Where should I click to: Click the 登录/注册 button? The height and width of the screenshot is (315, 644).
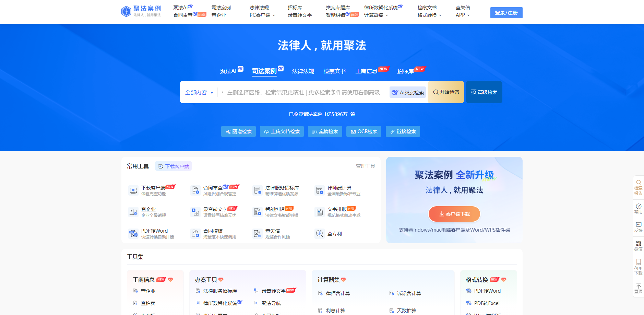tap(506, 13)
